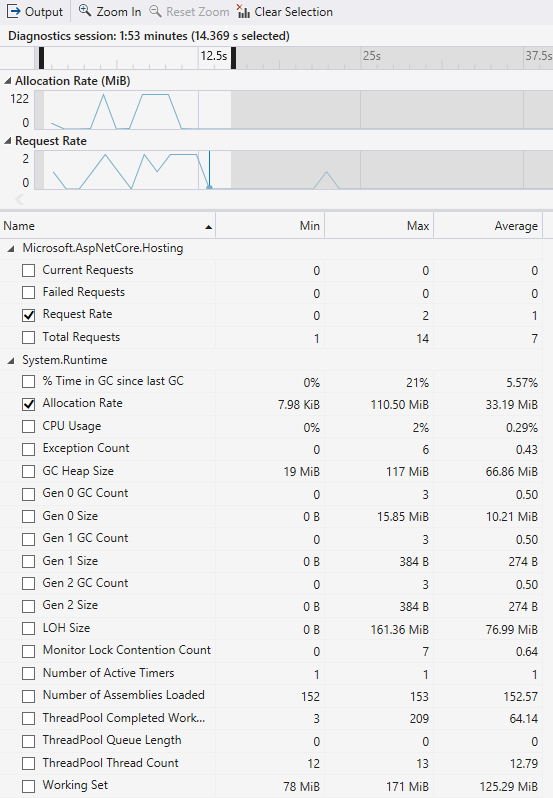Enable % Time in GC checkbox
The height and width of the screenshot is (798, 553).
28,382
